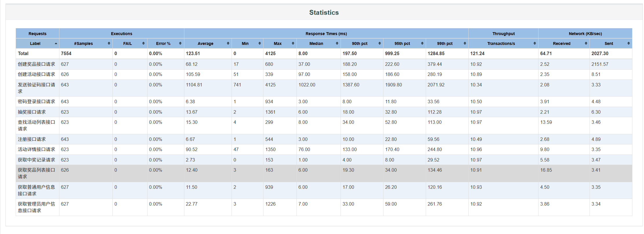Click Total received value 64.71
644x234 pixels.
(x=546, y=53)
